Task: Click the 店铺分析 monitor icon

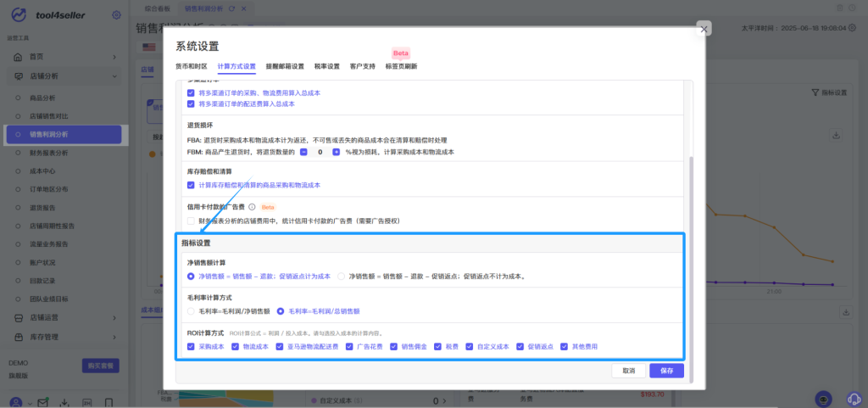Action: click(x=19, y=75)
